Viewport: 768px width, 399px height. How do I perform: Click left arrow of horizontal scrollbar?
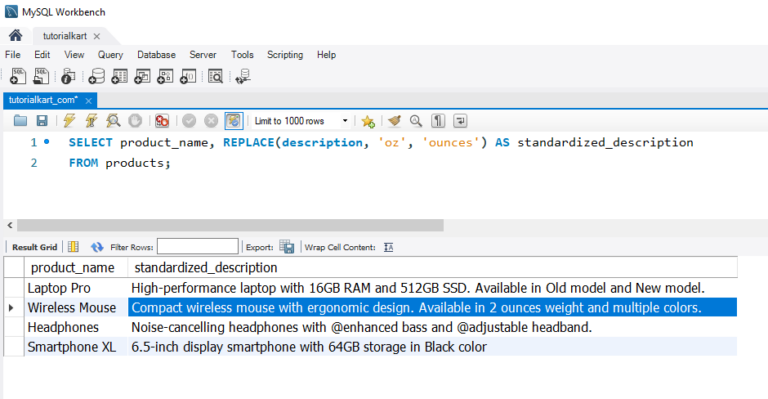pos(10,225)
